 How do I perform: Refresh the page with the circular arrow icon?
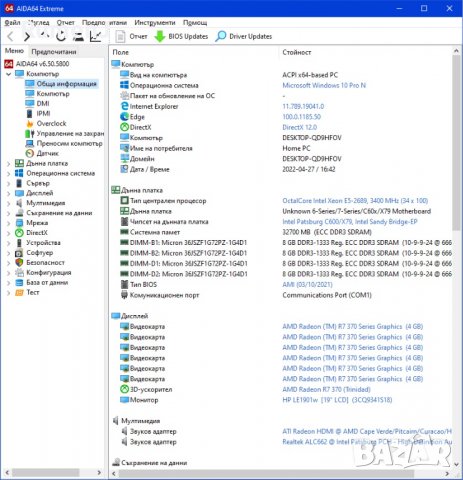[x=61, y=36]
